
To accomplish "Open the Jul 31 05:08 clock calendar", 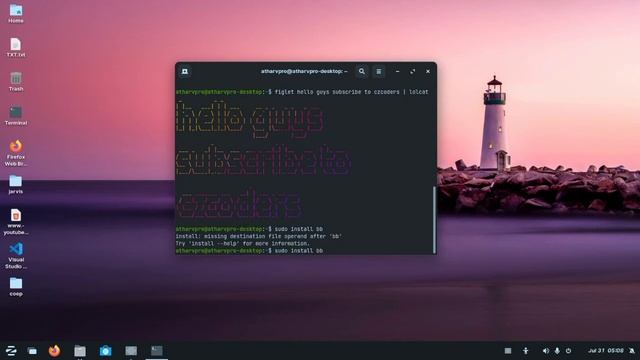I will click(606, 351).
